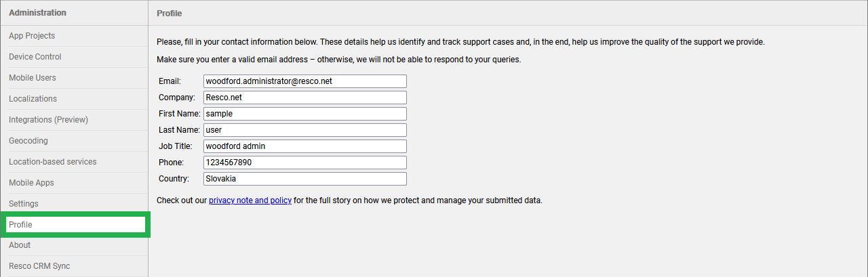Screen dimensions: 868x277
Task: Focus the Country input field
Action: (x=304, y=179)
